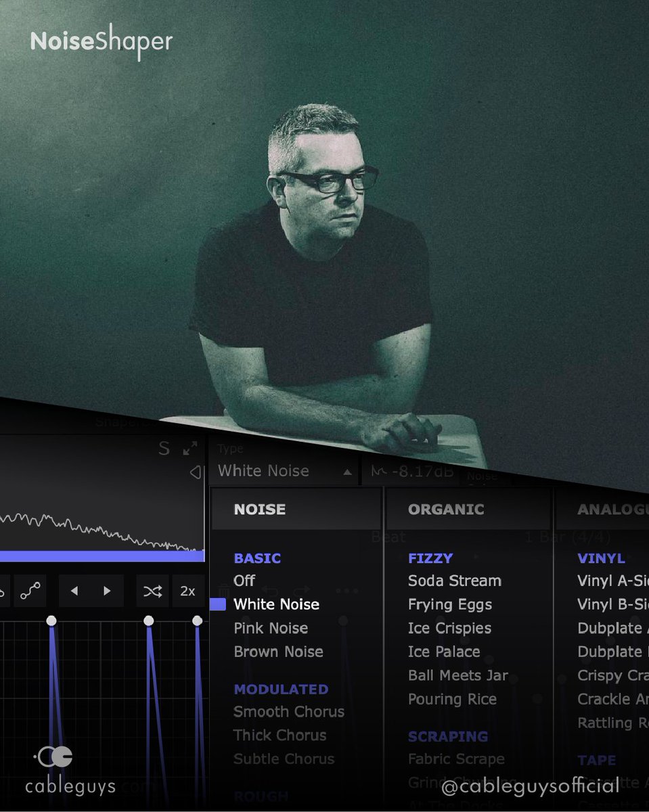Choose Fabric Scrape under Scraping

[456, 759]
